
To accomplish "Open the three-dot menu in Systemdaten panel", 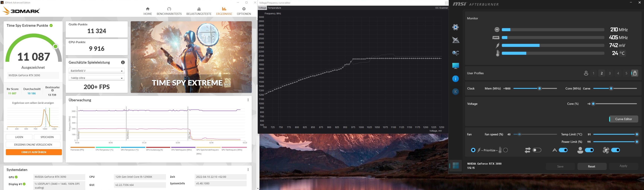I will click(248, 169).
